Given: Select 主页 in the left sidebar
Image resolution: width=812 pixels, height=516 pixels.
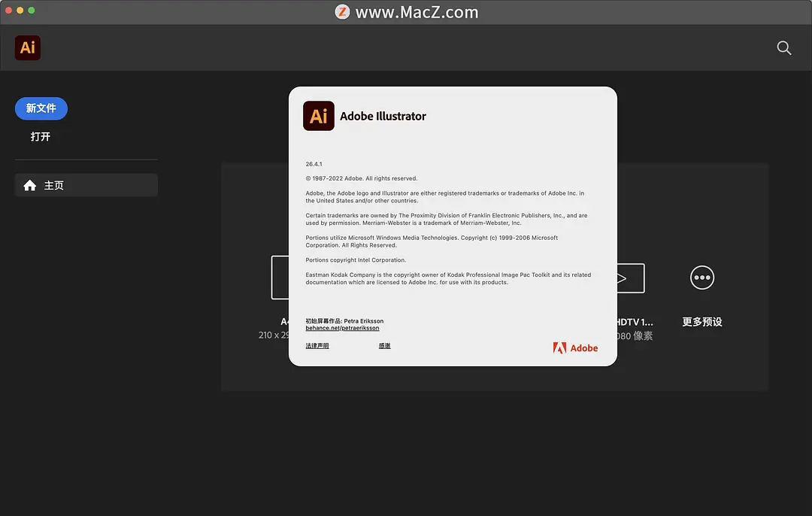Looking at the screenshot, I should coord(86,184).
